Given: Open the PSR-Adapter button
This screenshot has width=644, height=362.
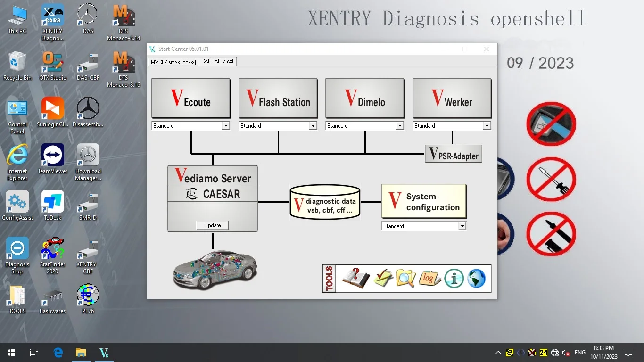Looking at the screenshot, I should pyautogui.click(x=454, y=154).
